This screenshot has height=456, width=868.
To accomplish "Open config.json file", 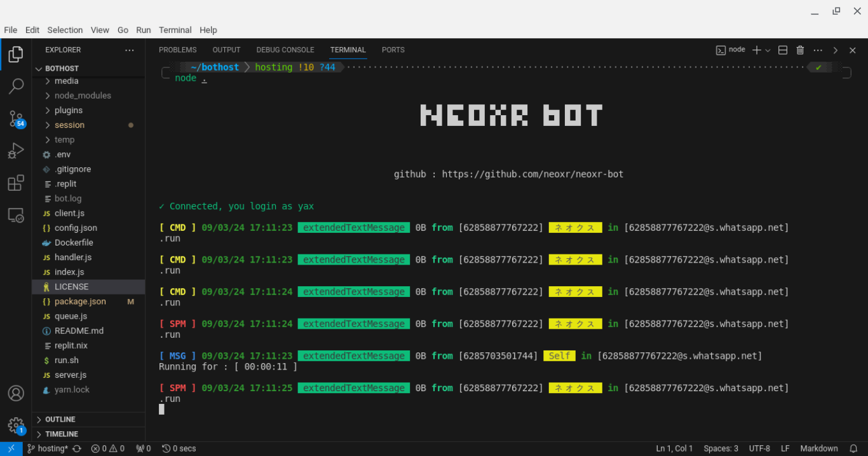I will point(89,228).
